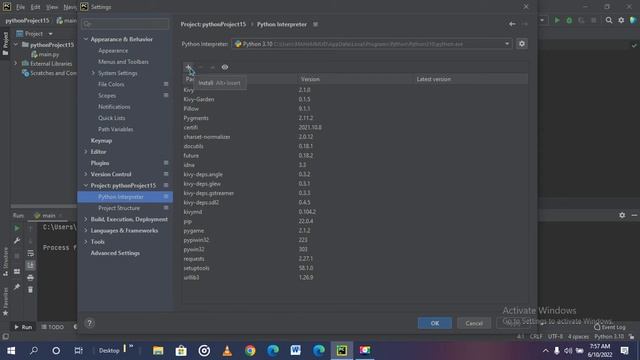Click the OK button
Screen dimensions: 640x360
435,323
